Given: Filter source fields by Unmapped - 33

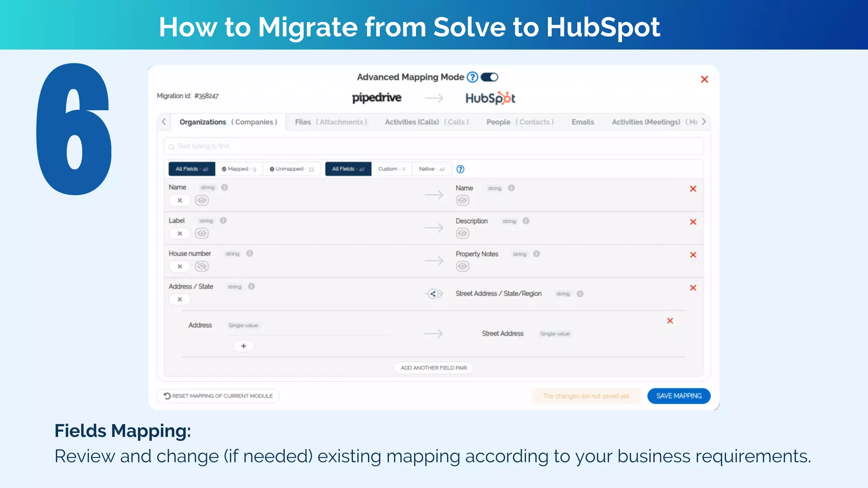Looking at the screenshot, I should [292, 169].
